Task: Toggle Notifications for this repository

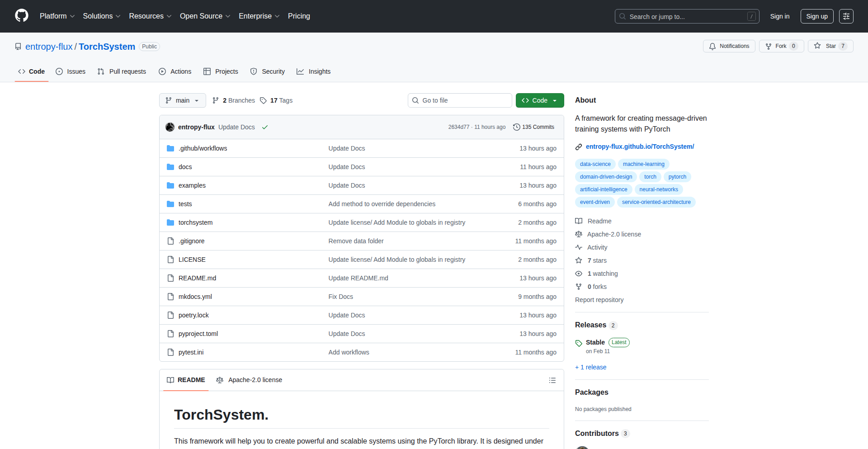Action: click(x=729, y=46)
